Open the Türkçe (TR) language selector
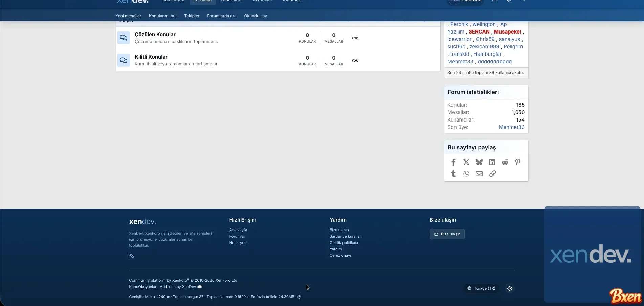The image size is (644, 306). pyautogui.click(x=481, y=288)
